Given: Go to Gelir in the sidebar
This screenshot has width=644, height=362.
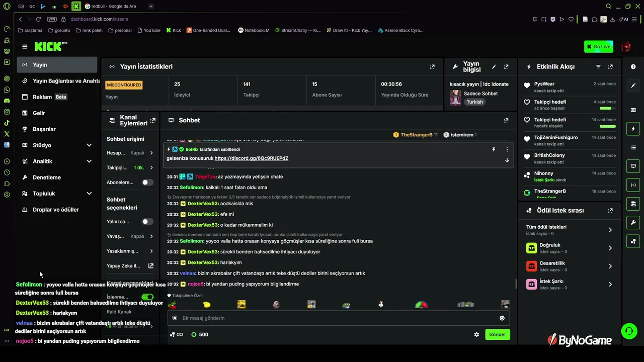Looking at the screenshot, I should click(57, 113).
